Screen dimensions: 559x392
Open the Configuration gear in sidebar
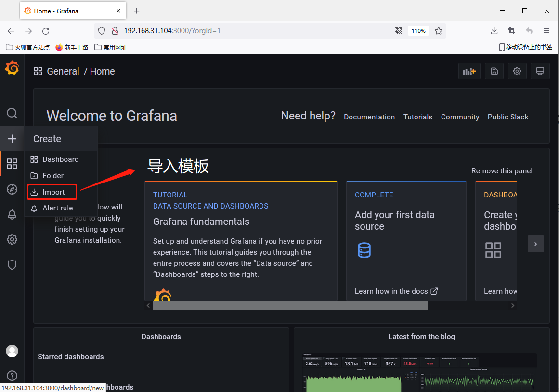coord(12,239)
